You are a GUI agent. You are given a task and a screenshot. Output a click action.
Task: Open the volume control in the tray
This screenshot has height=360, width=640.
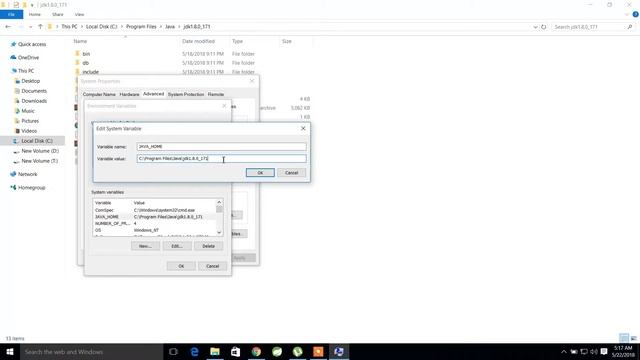[594, 352]
